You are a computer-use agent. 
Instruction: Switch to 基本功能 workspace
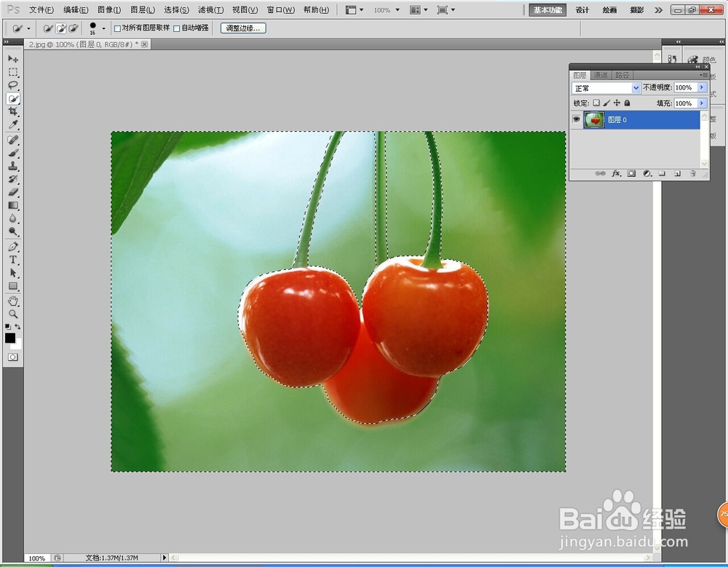coord(547,9)
